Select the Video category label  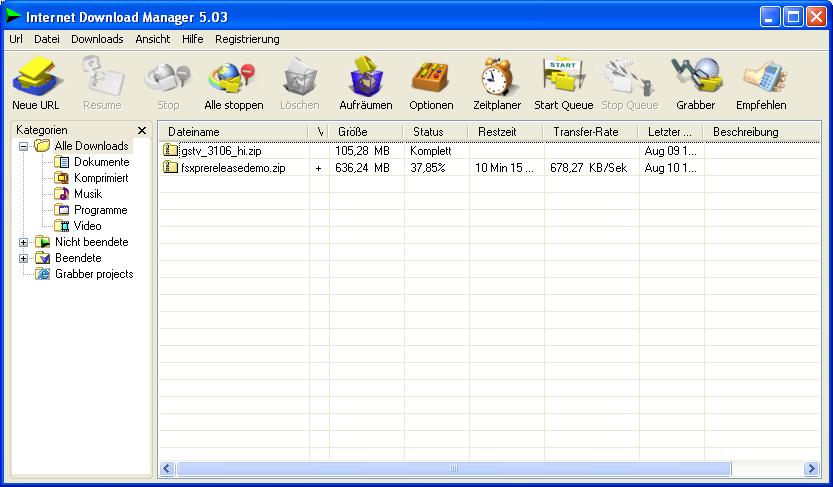tap(88, 226)
